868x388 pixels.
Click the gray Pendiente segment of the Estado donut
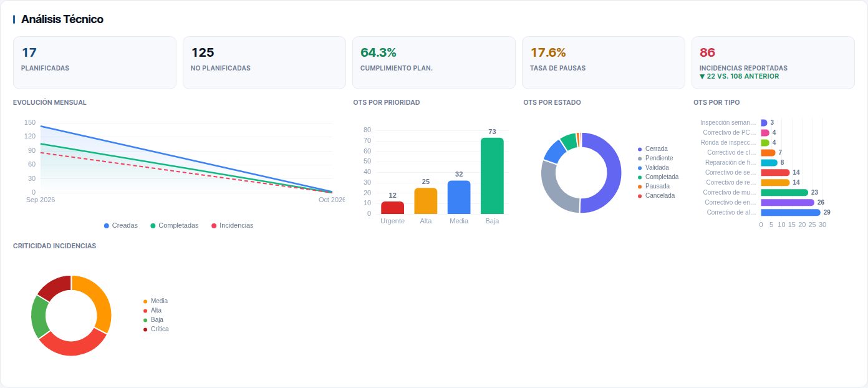pos(551,187)
